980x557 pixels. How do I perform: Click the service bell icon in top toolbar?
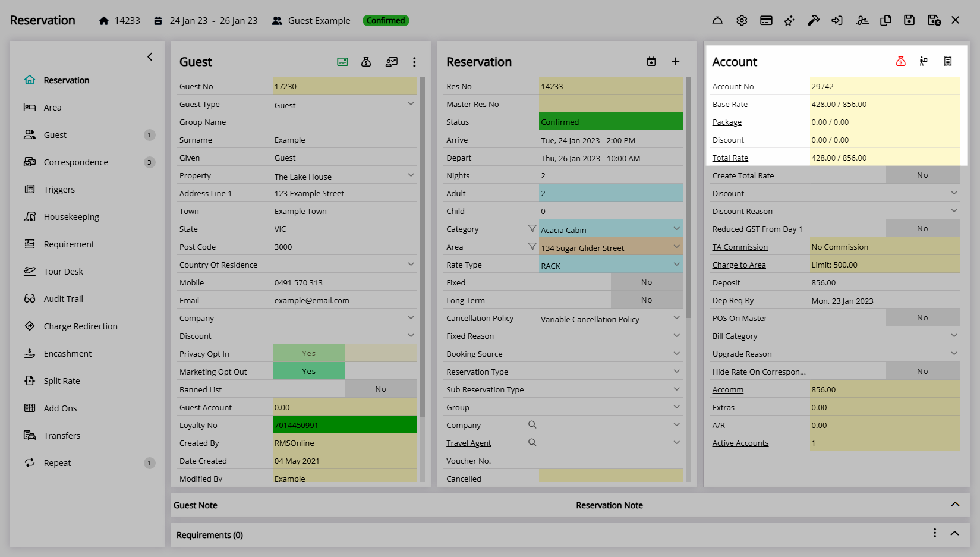(717, 20)
